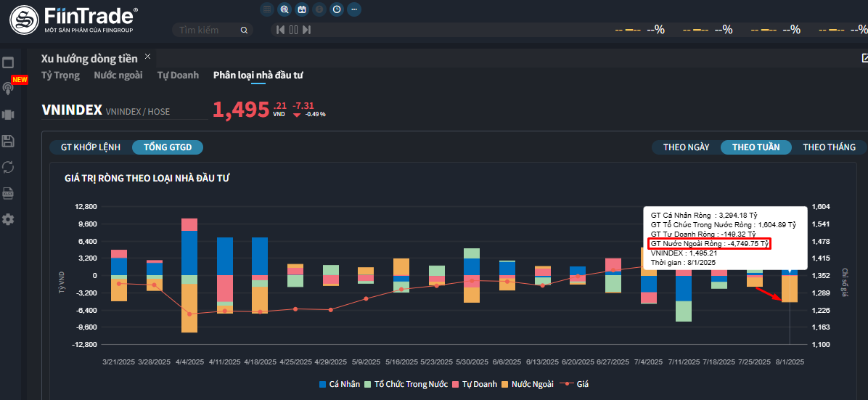Select the dimmed dollar coin icon
Screen dimensions: 868x400
point(319,9)
